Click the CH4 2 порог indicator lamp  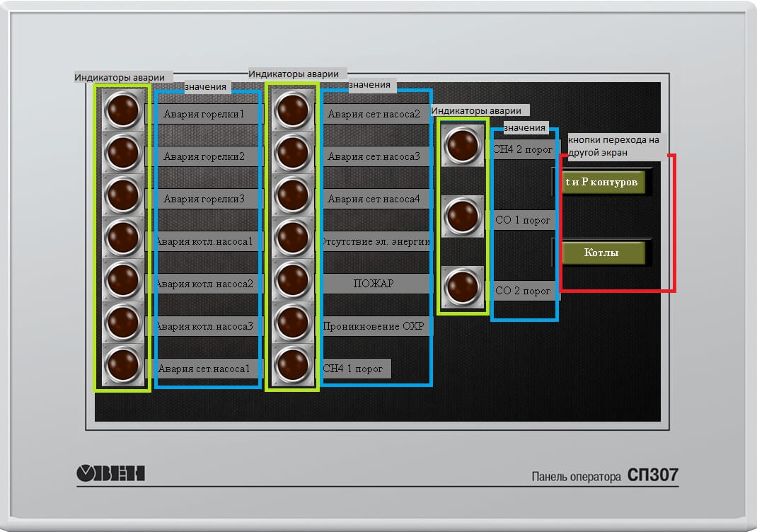pos(463,145)
